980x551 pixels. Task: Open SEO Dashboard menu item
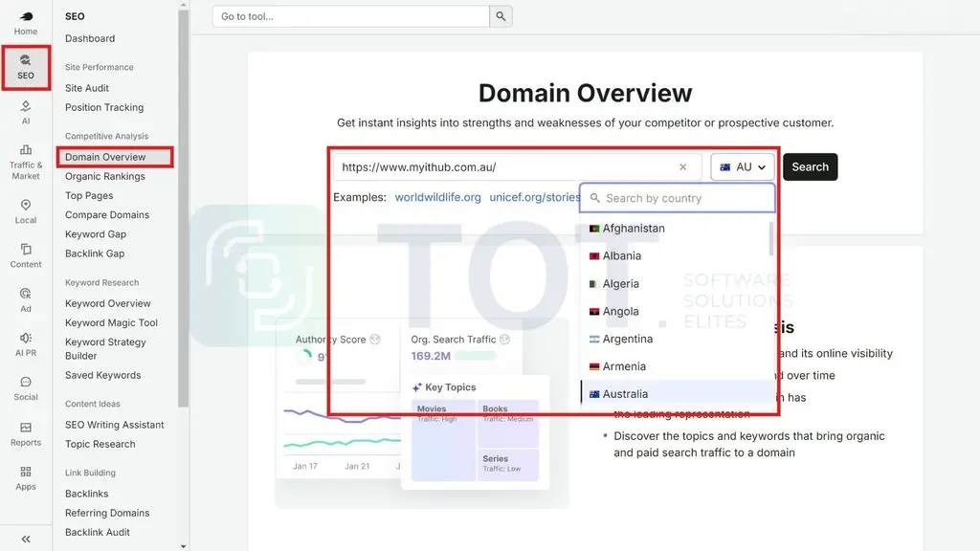[x=90, y=38]
